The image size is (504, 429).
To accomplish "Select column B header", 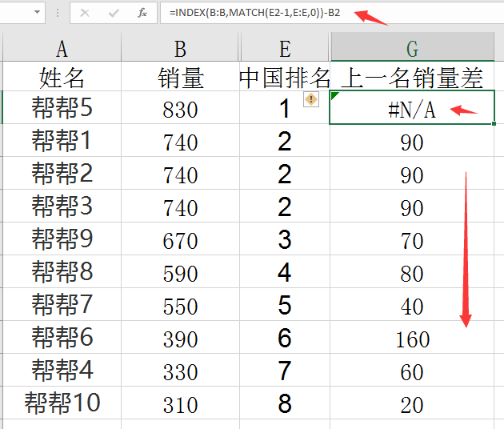I will pyautogui.click(x=180, y=46).
